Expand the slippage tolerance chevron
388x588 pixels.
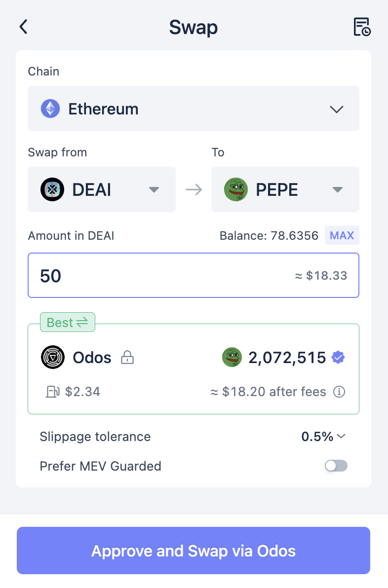tap(341, 437)
